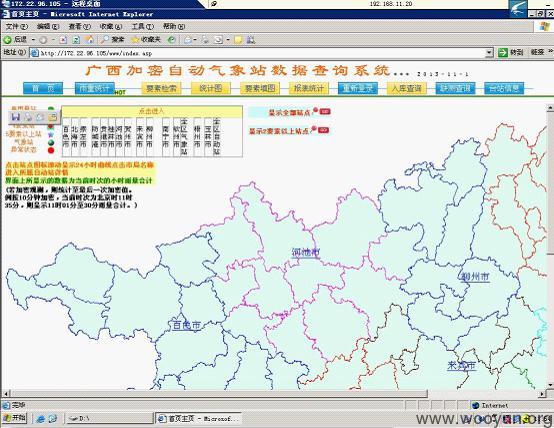The width and height of the screenshot is (554, 428).
Task: Click the 柳州市 label on the map
Action: coord(475,276)
